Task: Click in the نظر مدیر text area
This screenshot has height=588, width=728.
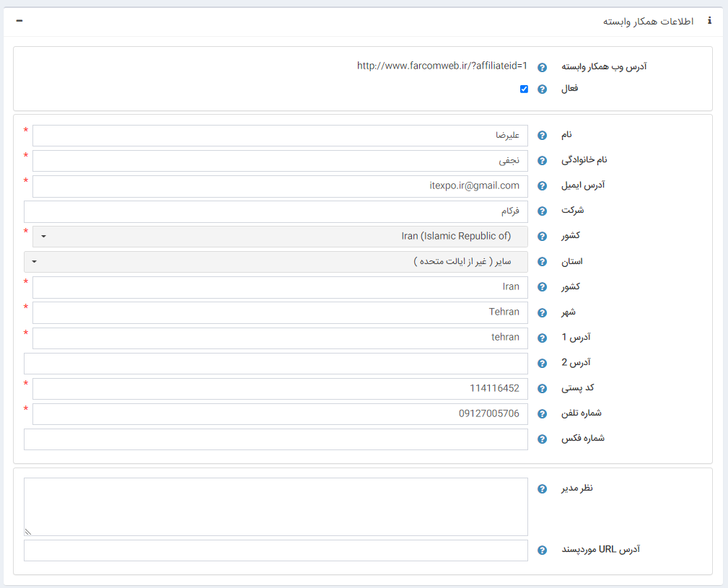Action: (x=276, y=506)
